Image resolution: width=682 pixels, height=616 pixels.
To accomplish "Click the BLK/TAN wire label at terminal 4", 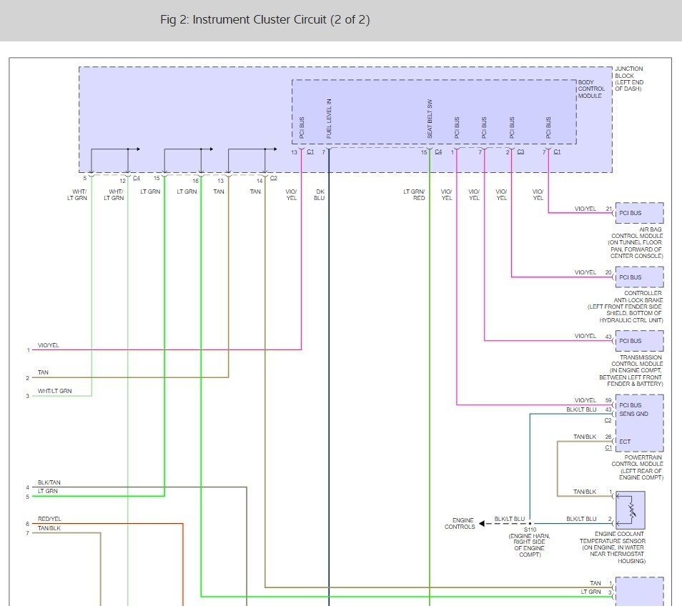I will [x=49, y=482].
